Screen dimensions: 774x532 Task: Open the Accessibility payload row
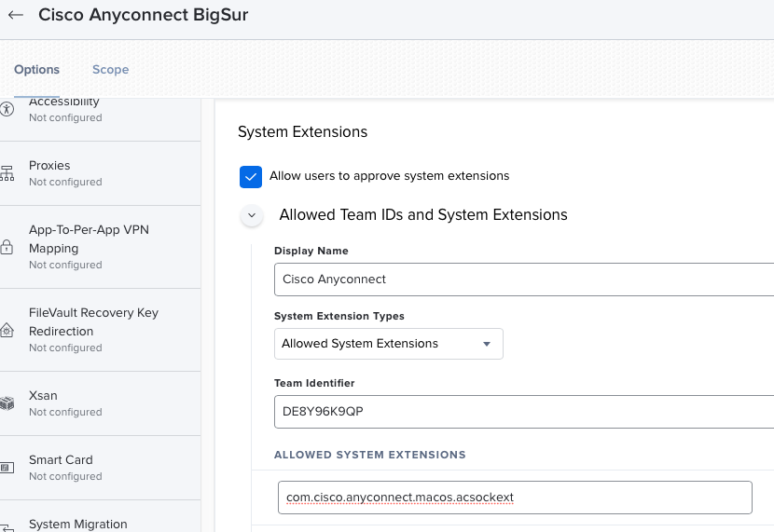pyautogui.click(x=100, y=119)
